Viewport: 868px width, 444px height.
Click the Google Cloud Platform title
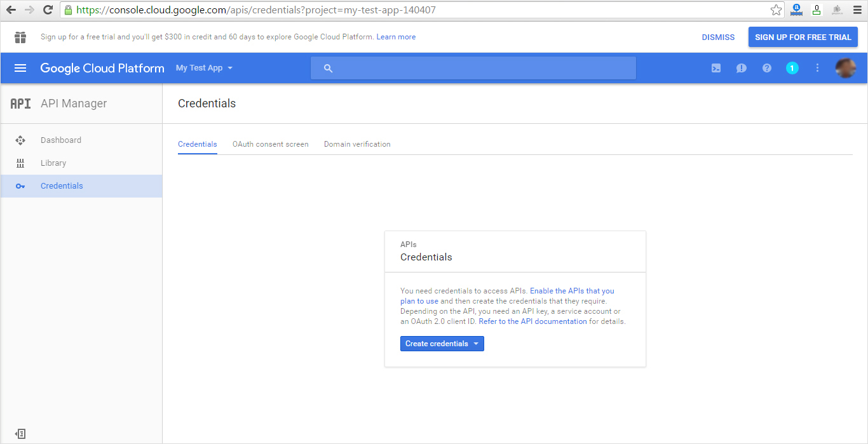coord(102,68)
